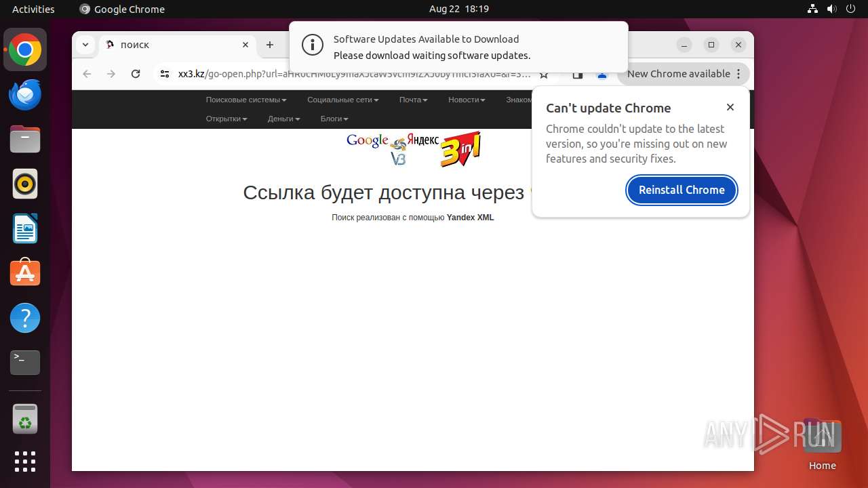Click Reinstall Chrome button
The image size is (868, 488).
(x=682, y=190)
